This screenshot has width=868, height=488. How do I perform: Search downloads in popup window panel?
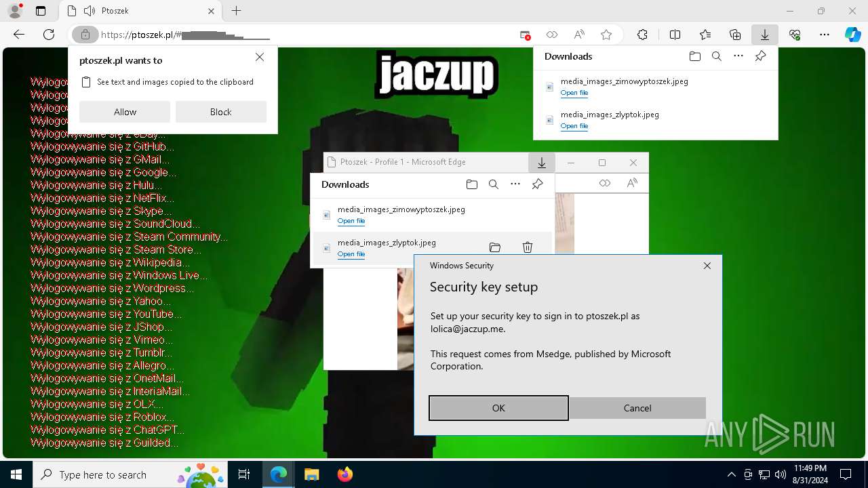tap(494, 184)
